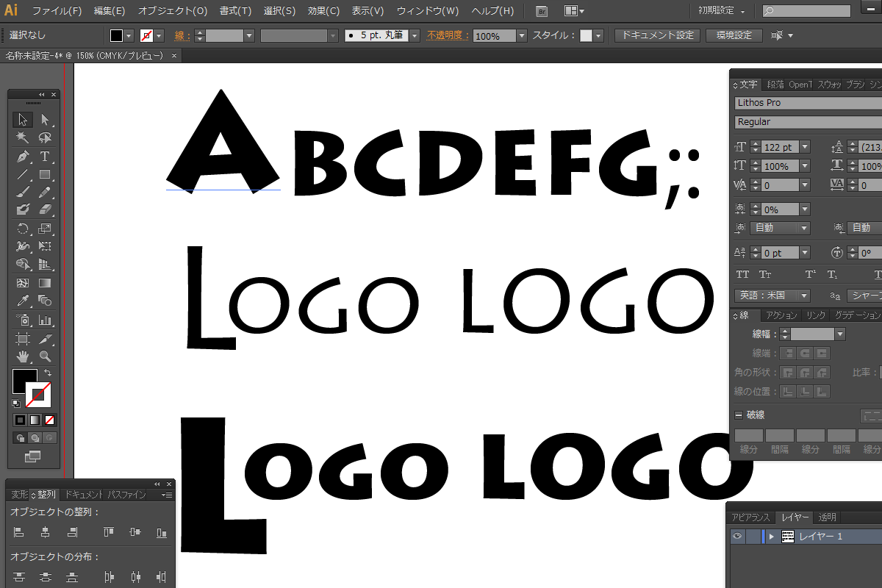Open the 不透明度 100% dropdown arrow
The image size is (882, 588).
pyautogui.click(x=522, y=35)
